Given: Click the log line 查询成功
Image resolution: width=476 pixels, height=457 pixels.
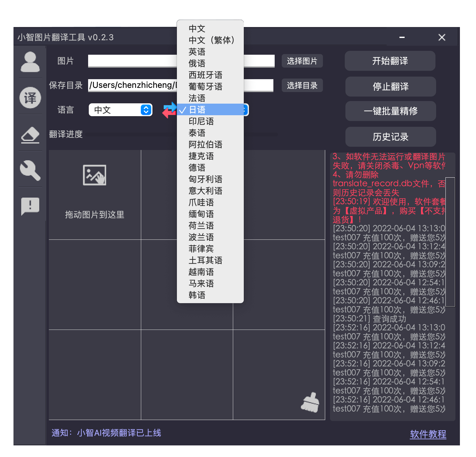Looking at the screenshot, I should click(x=370, y=319).
